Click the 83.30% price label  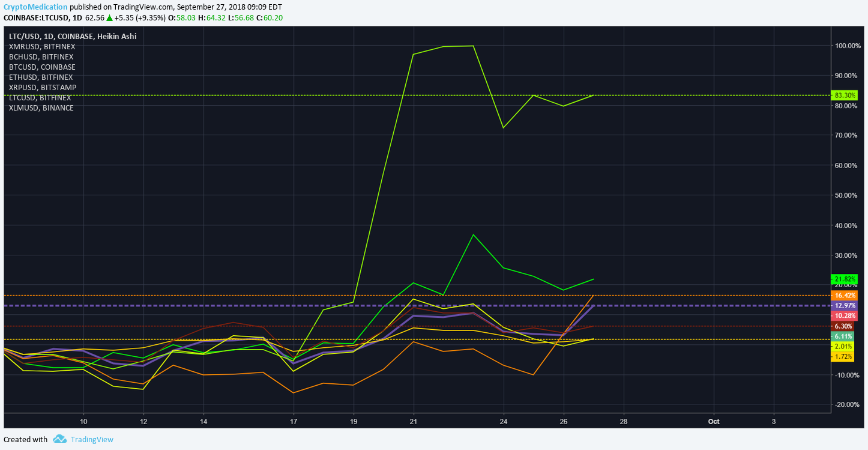(x=845, y=95)
